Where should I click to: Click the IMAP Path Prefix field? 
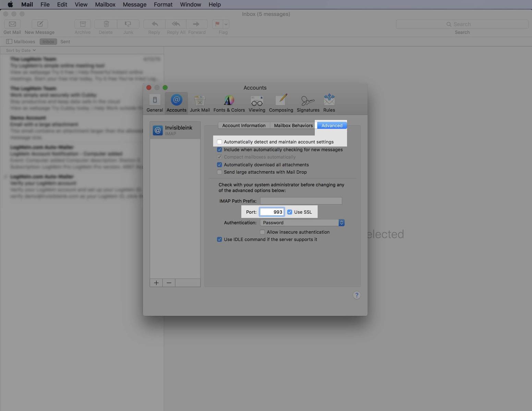click(301, 201)
